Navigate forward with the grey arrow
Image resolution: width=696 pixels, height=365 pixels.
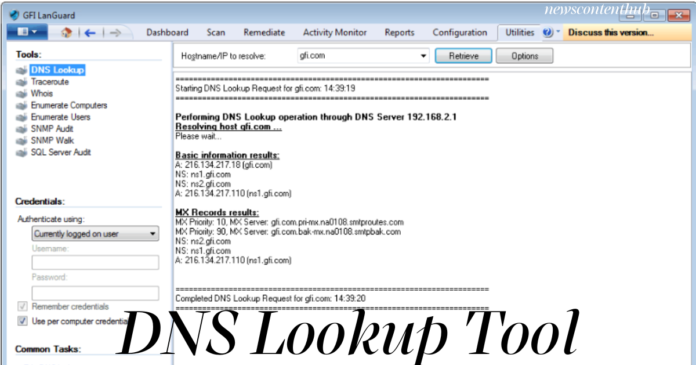click(x=115, y=33)
